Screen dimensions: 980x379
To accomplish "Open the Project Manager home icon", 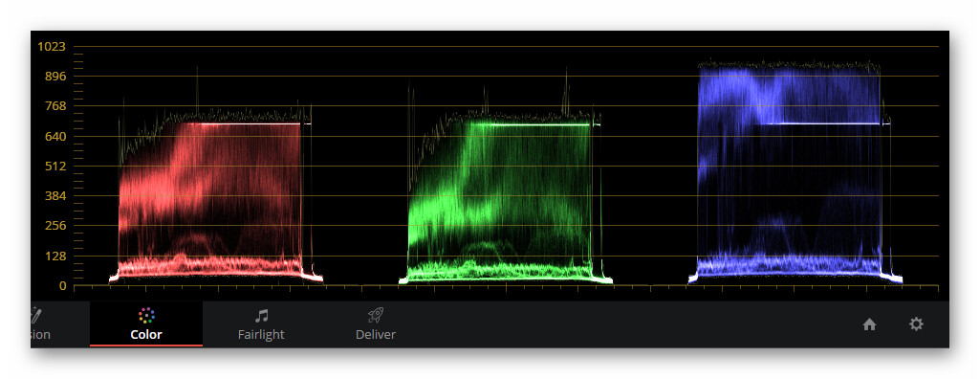I will tap(869, 323).
